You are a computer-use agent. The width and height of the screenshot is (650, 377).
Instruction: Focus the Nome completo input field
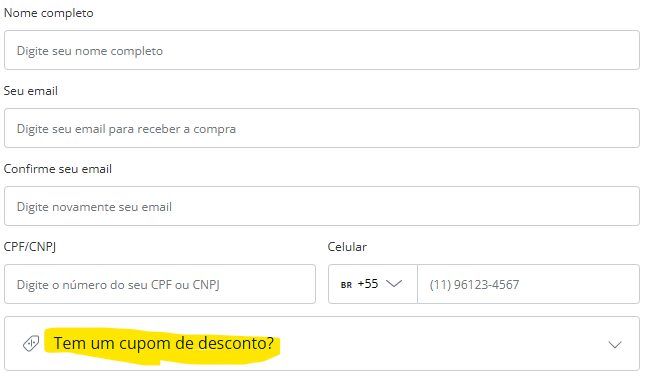322,50
